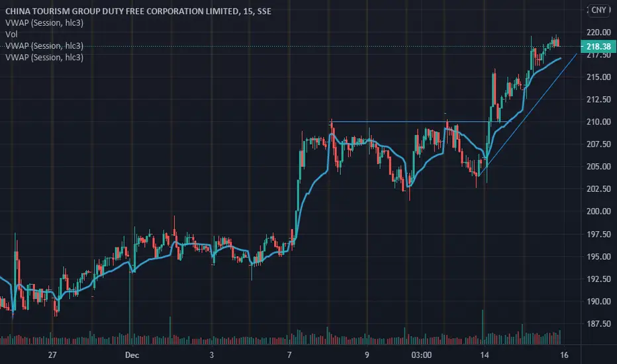617x364 pixels.
Task: Select the last VWAP legend entry
Action: click(44, 58)
